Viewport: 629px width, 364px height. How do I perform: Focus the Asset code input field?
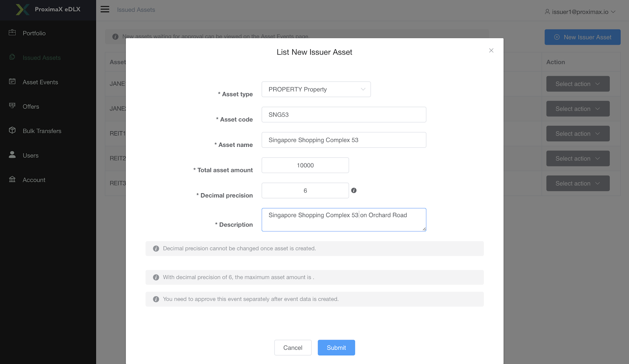(x=344, y=115)
